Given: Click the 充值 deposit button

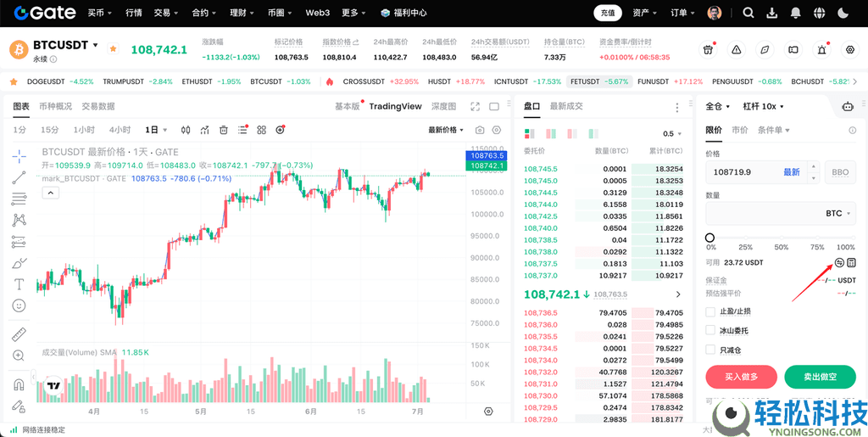Looking at the screenshot, I should coord(608,13).
